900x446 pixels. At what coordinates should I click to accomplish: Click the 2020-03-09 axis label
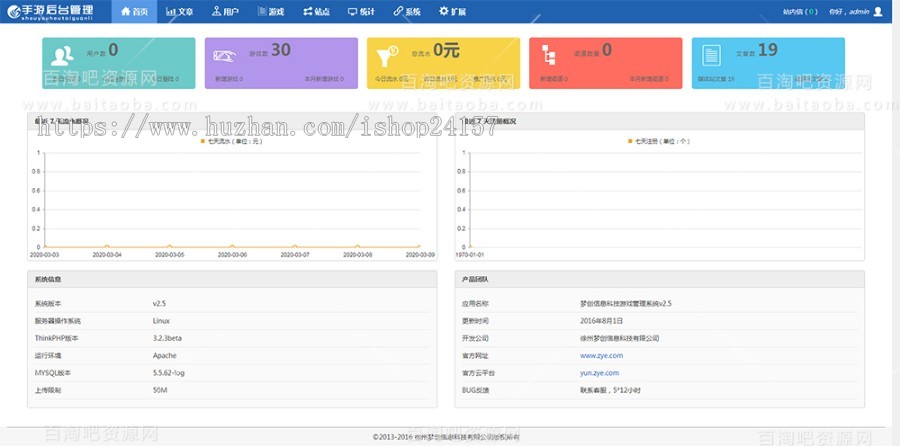pyautogui.click(x=420, y=254)
